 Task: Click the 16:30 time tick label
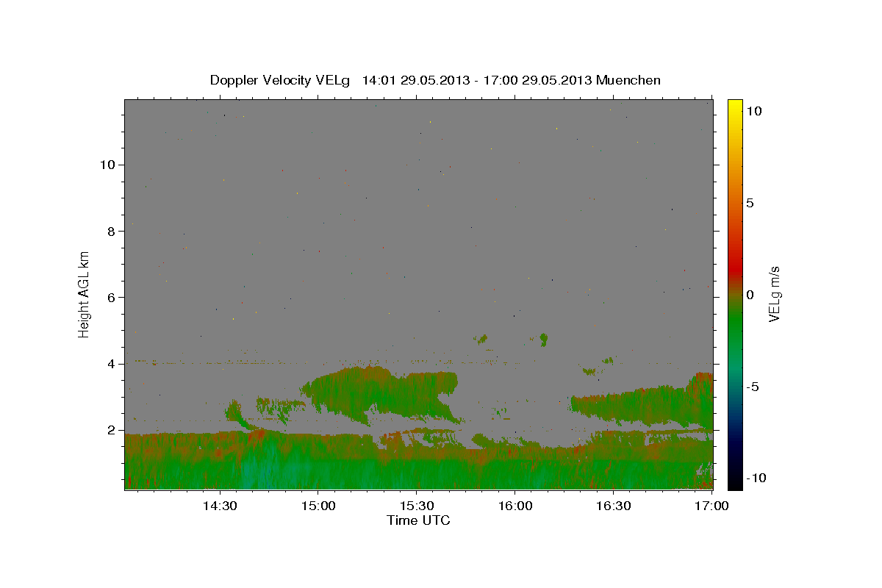point(613,506)
